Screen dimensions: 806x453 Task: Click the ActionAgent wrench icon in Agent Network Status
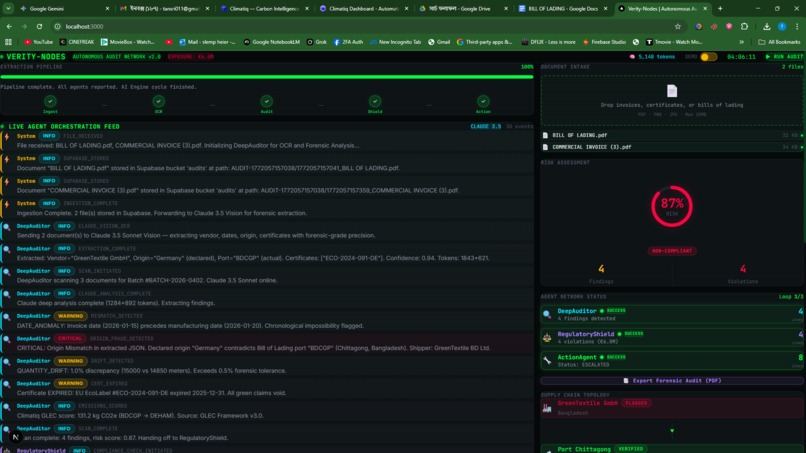click(x=547, y=360)
